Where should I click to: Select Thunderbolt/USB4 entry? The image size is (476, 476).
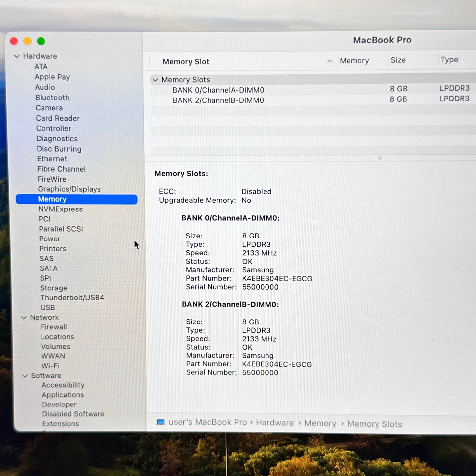click(x=72, y=298)
